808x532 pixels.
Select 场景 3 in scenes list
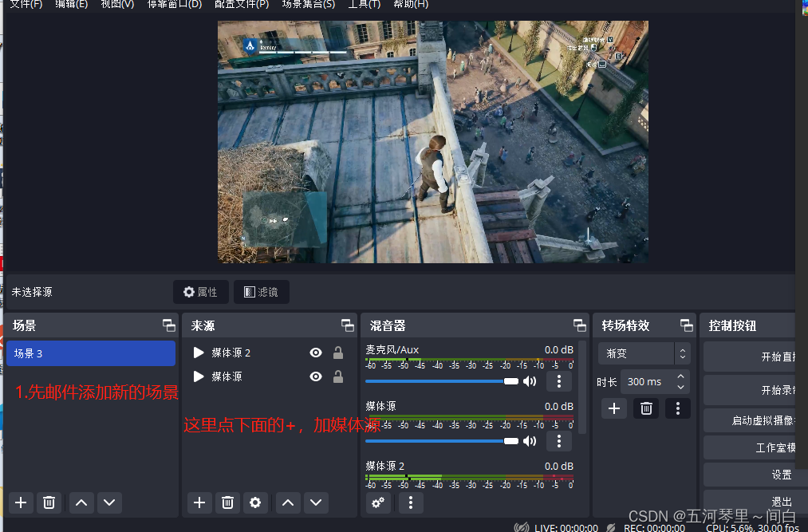click(91, 353)
